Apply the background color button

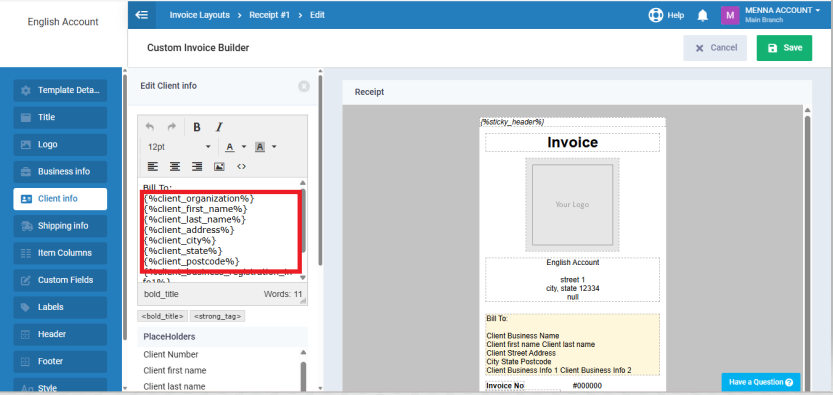[260, 147]
